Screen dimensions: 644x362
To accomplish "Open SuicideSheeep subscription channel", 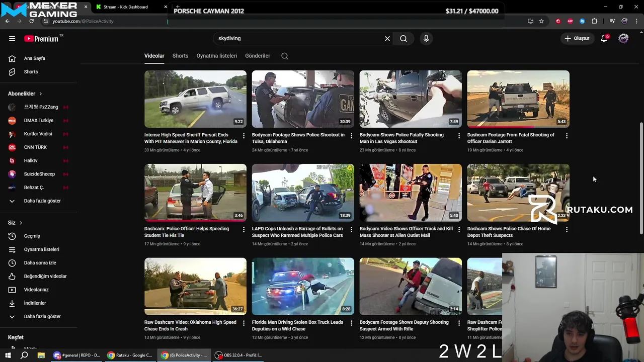I will (x=39, y=174).
